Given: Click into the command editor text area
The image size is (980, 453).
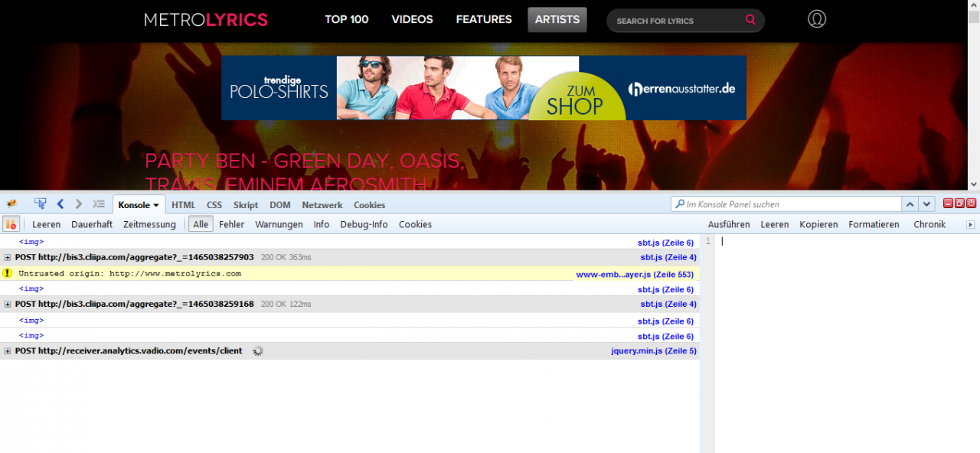Looking at the screenshot, I should (847, 343).
